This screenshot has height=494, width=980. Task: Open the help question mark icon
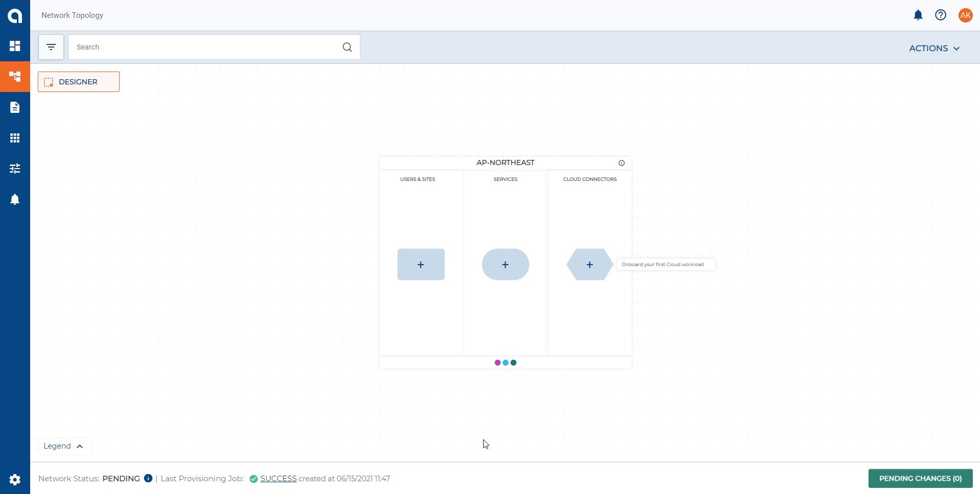[940, 15]
